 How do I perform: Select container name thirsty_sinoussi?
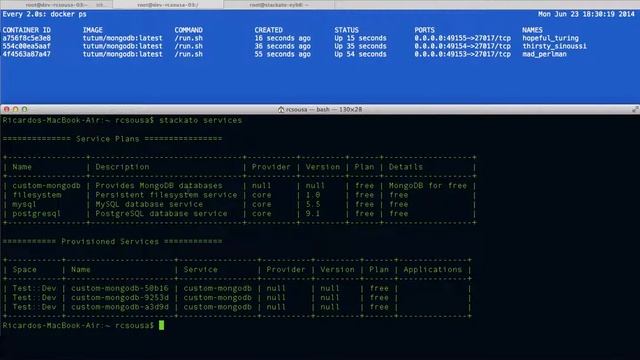554,46
